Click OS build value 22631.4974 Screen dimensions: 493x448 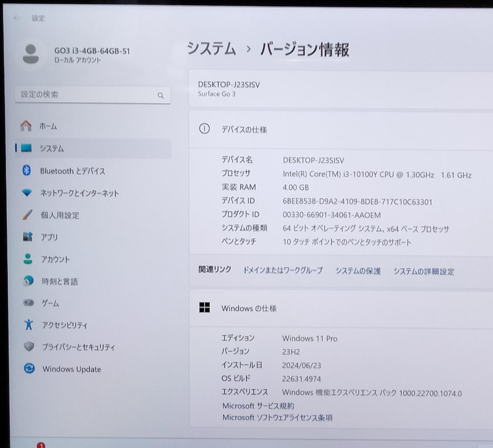(301, 379)
